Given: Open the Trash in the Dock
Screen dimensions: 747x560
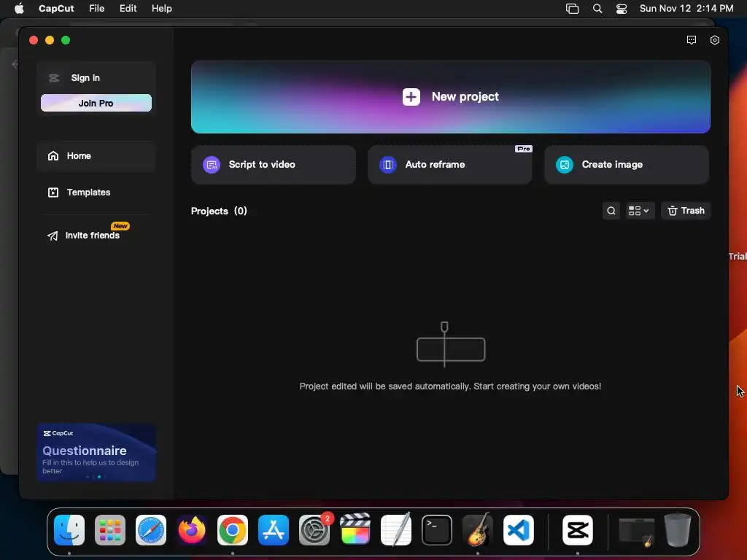Looking at the screenshot, I should point(678,529).
